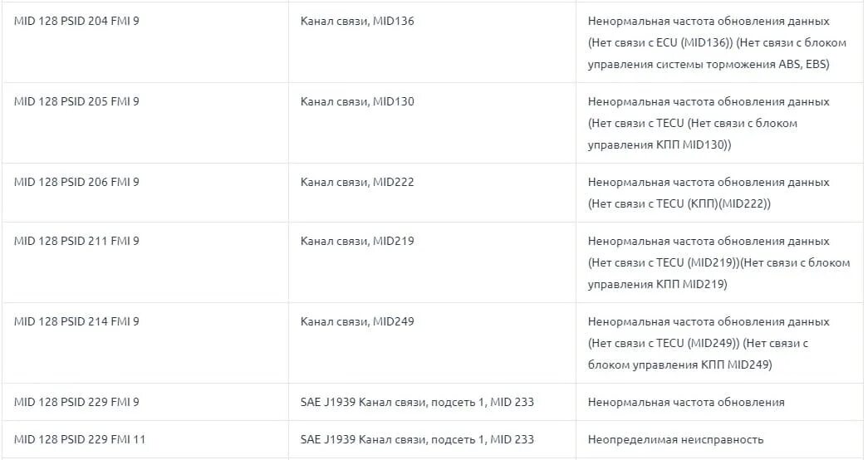Click the MID 128 PSID 204 FMI 9 code

click(76, 21)
